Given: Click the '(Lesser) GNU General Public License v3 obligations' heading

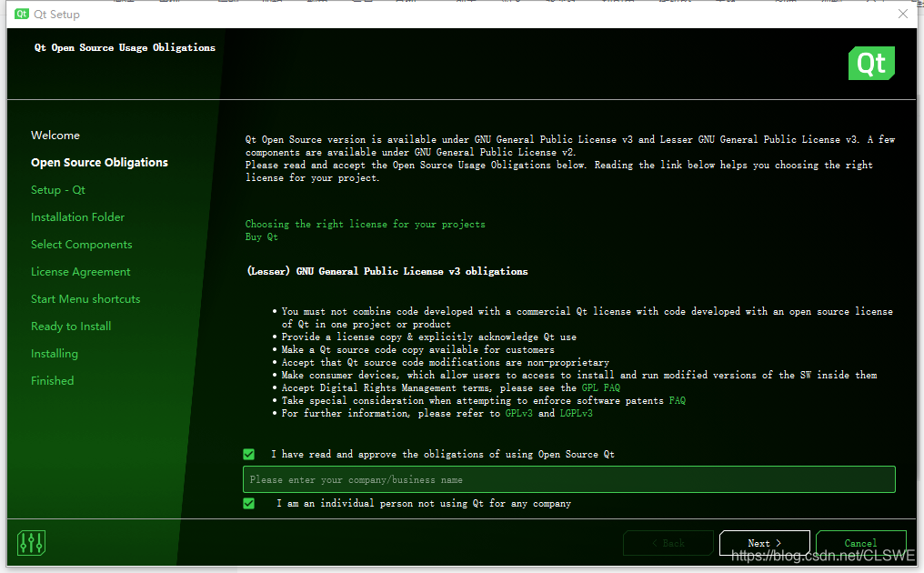Looking at the screenshot, I should pyautogui.click(x=387, y=271).
